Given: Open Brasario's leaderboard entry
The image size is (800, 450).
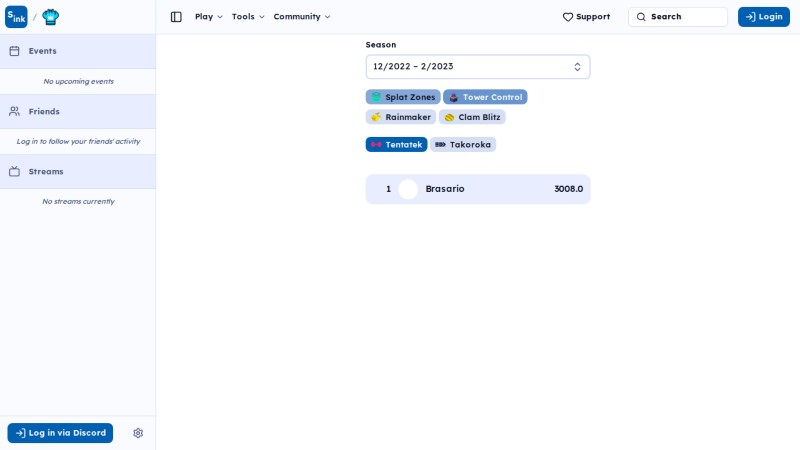Looking at the screenshot, I should coord(478,189).
